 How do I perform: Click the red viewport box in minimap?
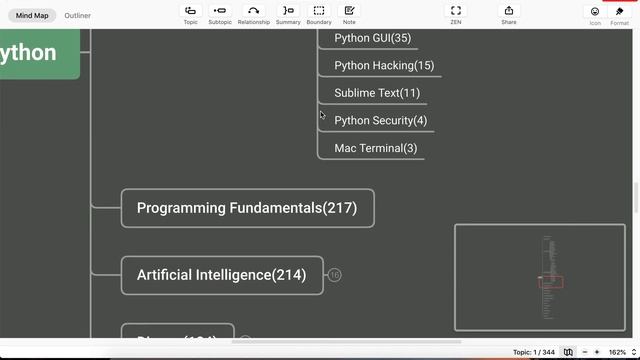point(551,282)
